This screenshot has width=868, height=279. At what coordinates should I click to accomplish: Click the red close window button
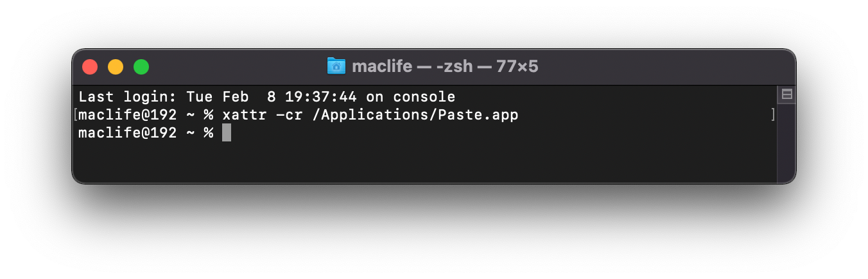(90, 67)
